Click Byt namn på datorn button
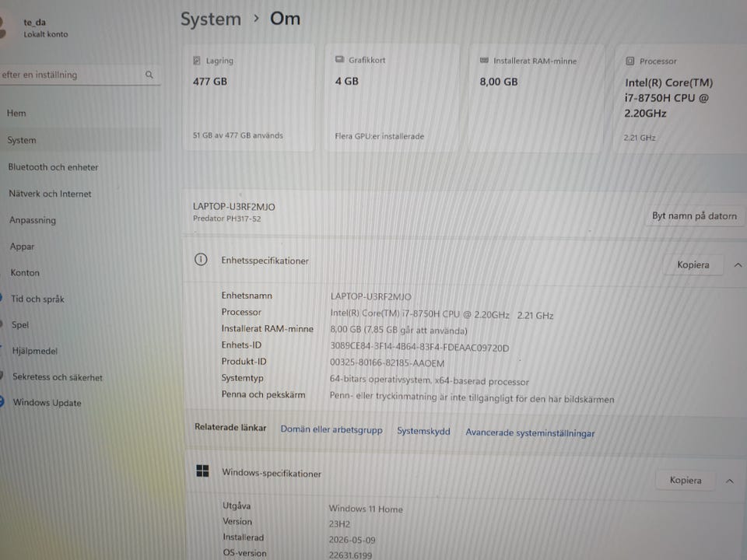 pos(695,216)
